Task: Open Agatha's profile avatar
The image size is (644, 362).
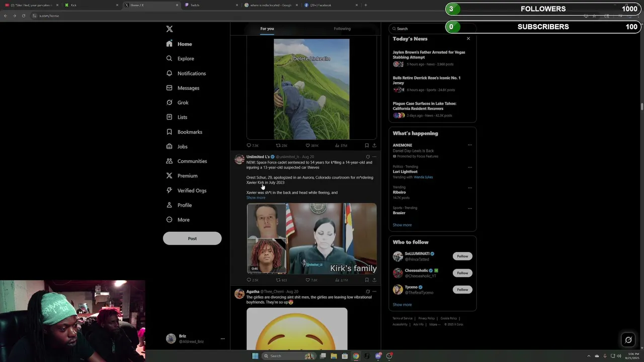Action: pyautogui.click(x=239, y=294)
